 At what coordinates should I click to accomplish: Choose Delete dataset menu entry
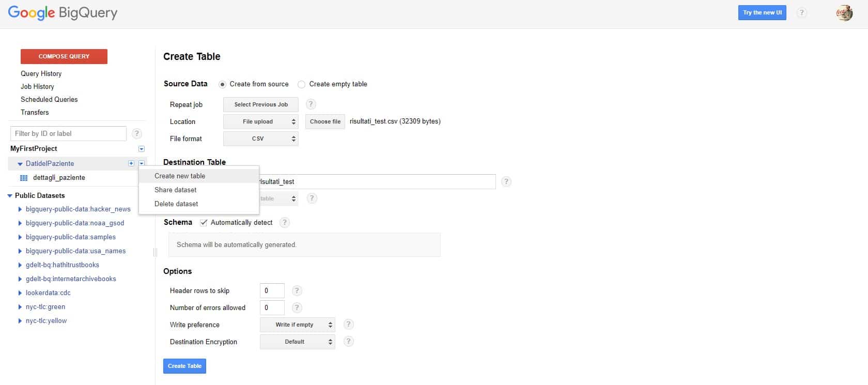point(199,204)
